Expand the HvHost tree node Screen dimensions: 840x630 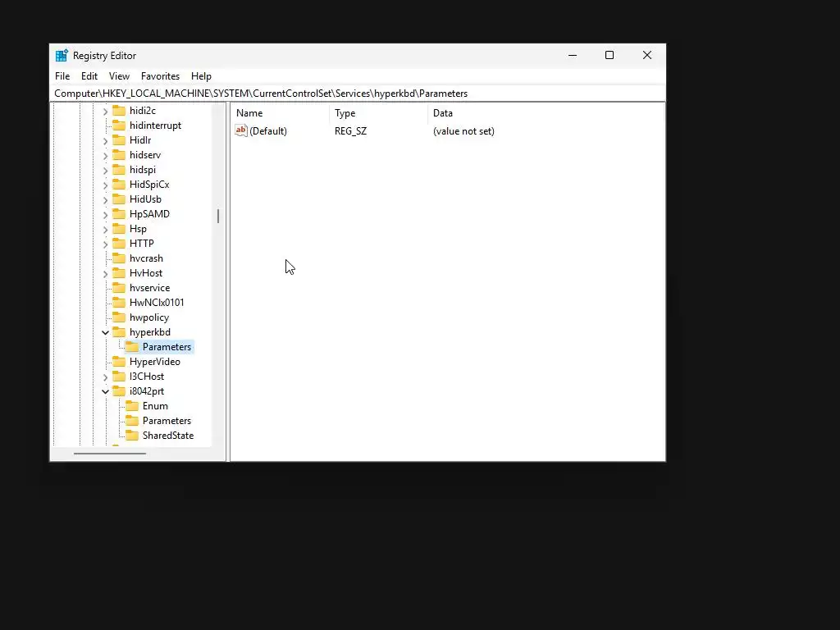(x=106, y=274)
